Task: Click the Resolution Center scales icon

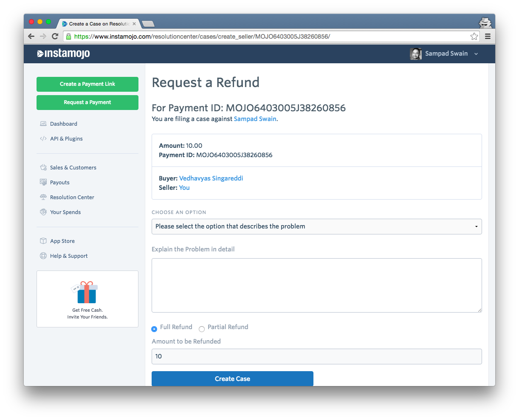Action: pyautogui.click(x=43, y=197)
